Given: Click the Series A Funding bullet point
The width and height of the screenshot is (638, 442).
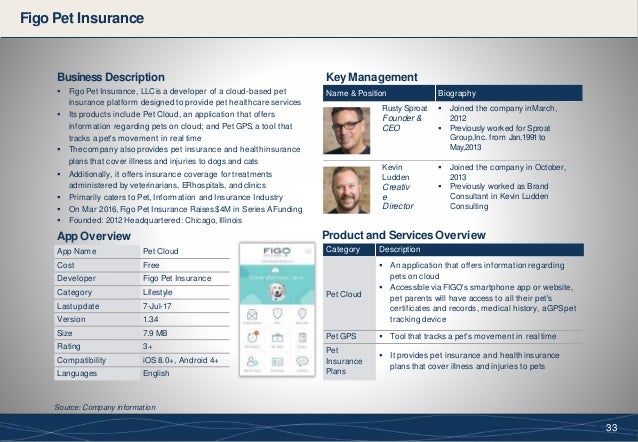Looking at the screenshot, I should click(x=186, y=209).
